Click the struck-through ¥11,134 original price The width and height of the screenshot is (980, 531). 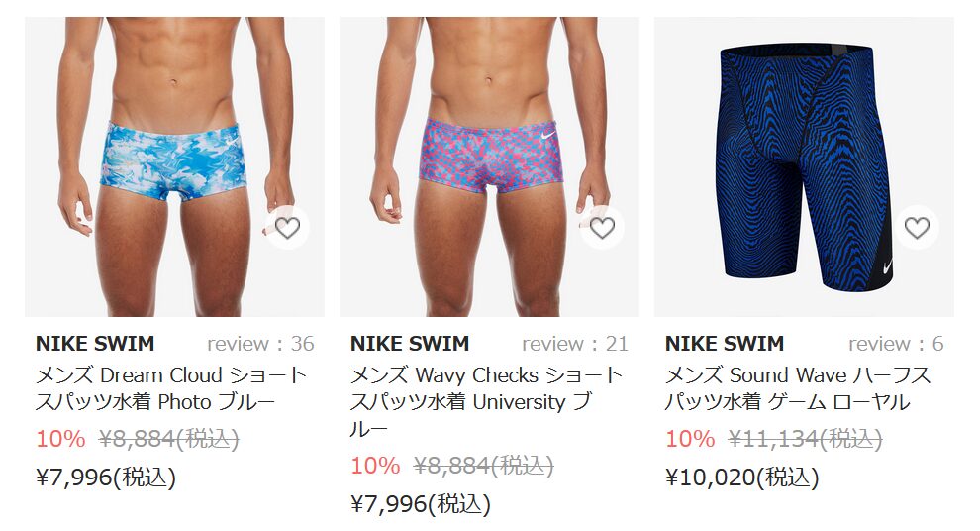pyautogui.click(x=805, y=439)
